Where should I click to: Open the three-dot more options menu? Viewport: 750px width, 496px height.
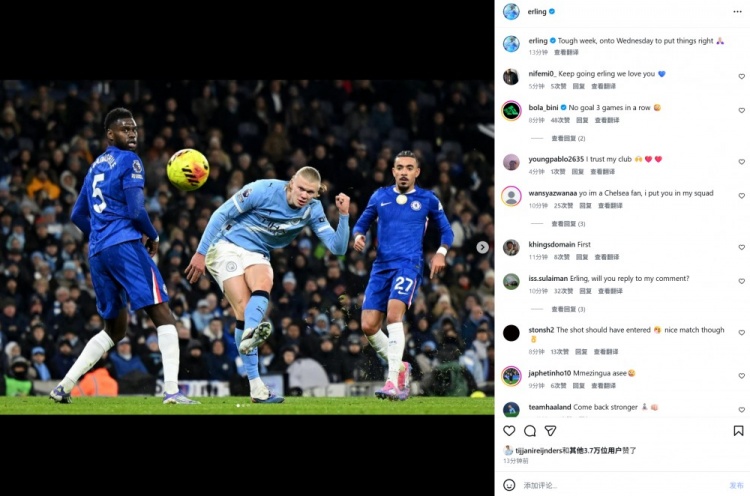click(x=737, y=11)
